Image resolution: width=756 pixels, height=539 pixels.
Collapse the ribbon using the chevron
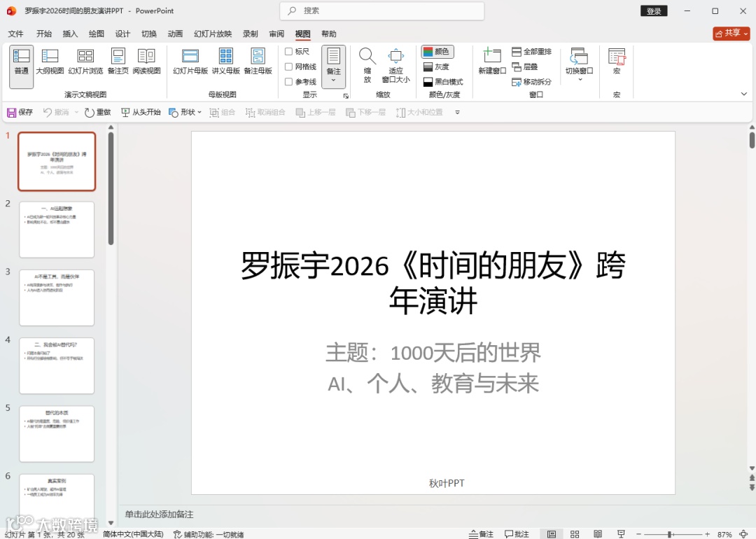click(x=744, y=94)
